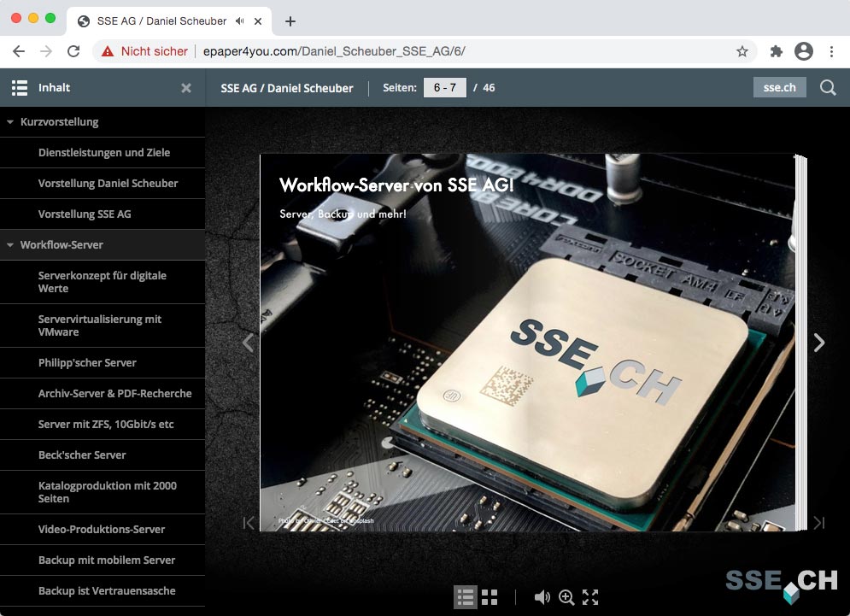Open Vorstellung Daniel Scheuber entry
This screenshot has width=850, height=616.
point(108,184)
